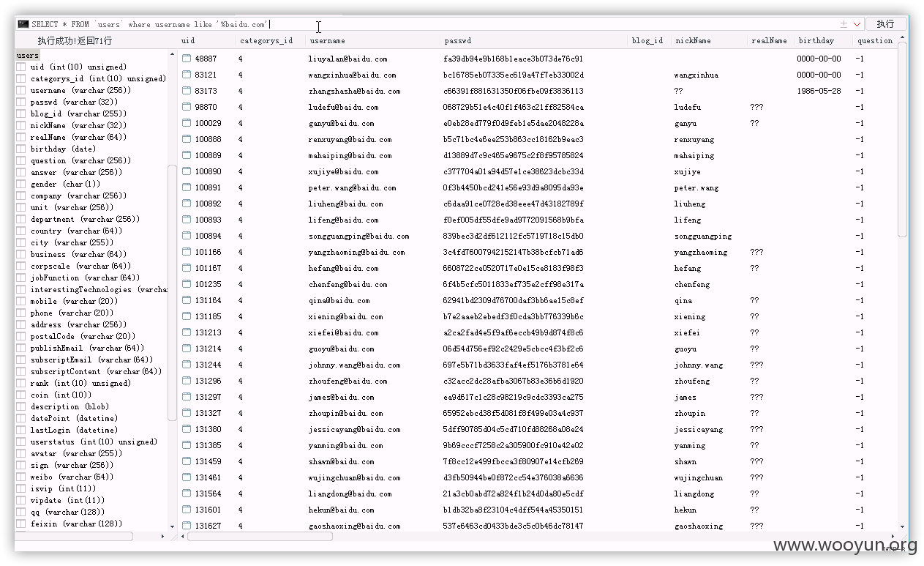
Task: Click the row icon for uid 100890
Action: [x=187, y=171]
